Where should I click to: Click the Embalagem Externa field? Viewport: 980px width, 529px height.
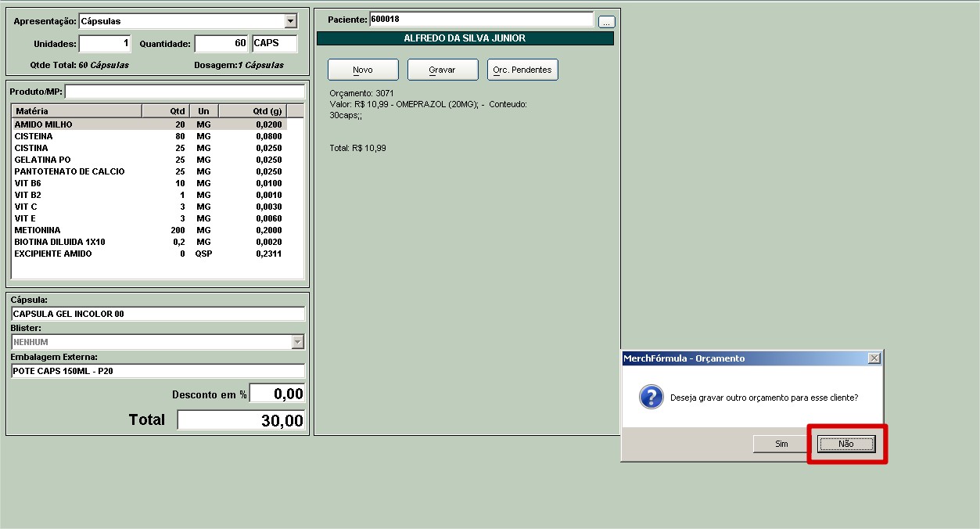[x=157, y=371]
